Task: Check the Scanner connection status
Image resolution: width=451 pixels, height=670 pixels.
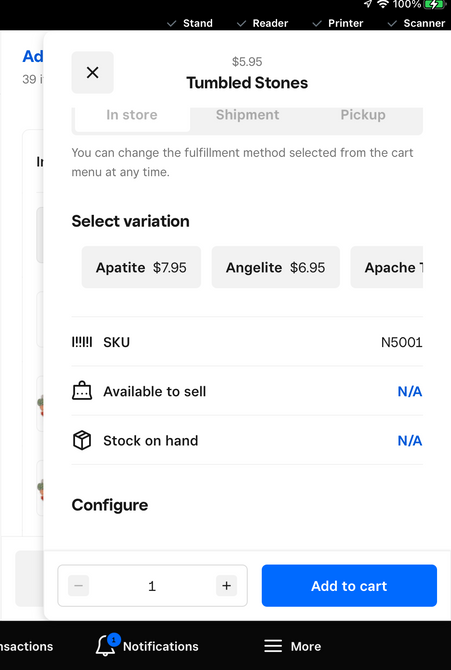Action: point(416,23)
